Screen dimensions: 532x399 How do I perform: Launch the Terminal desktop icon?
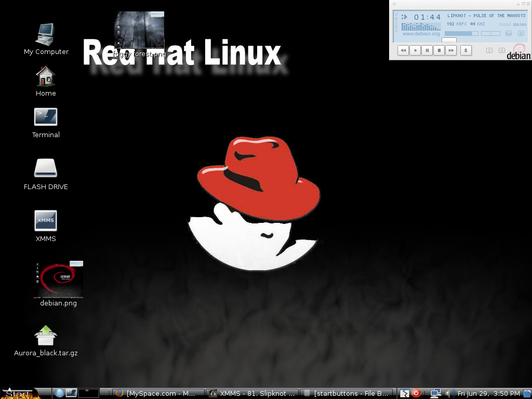pos(46,117)
